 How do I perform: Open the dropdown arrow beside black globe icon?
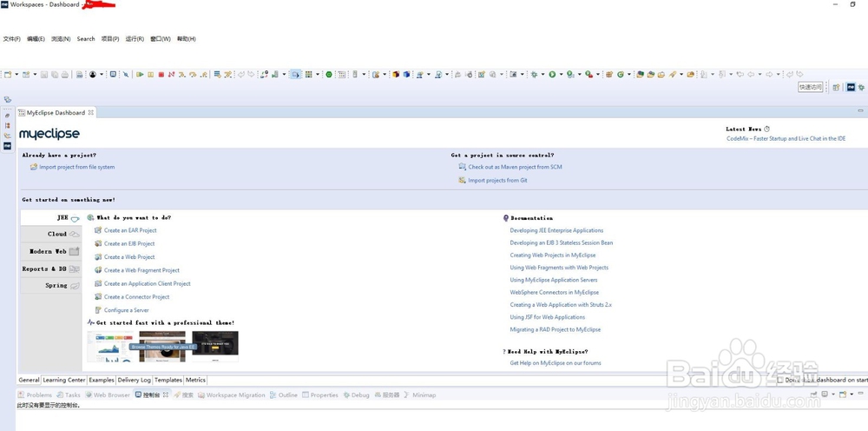(x=102, y=74)
